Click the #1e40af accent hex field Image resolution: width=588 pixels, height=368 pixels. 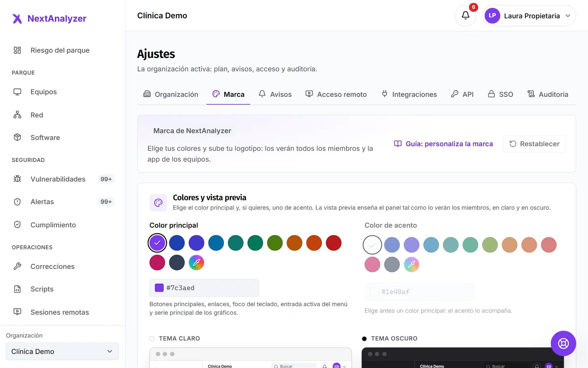tap(419, 292)
